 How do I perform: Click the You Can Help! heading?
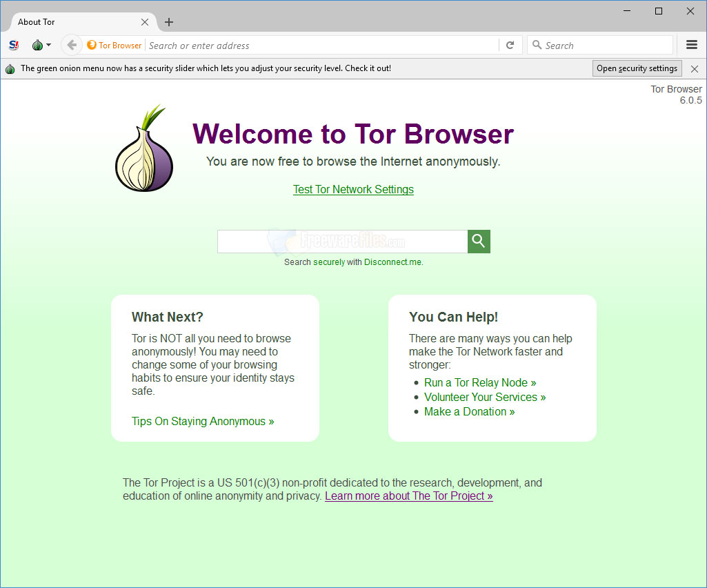[453, 317]
